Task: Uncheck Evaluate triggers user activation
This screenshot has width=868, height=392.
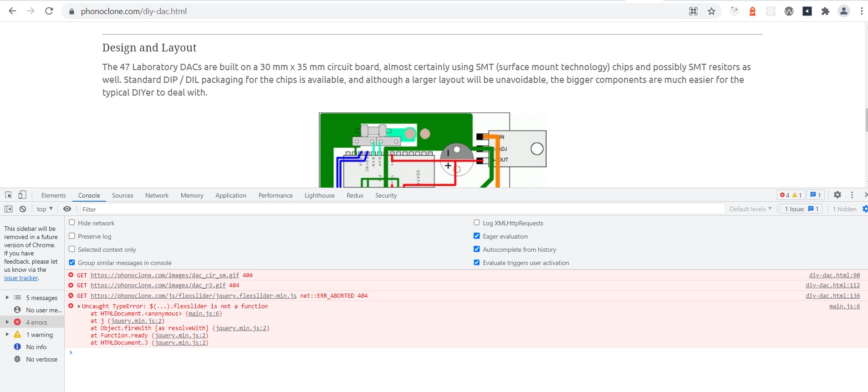Action: coord(477,262)
